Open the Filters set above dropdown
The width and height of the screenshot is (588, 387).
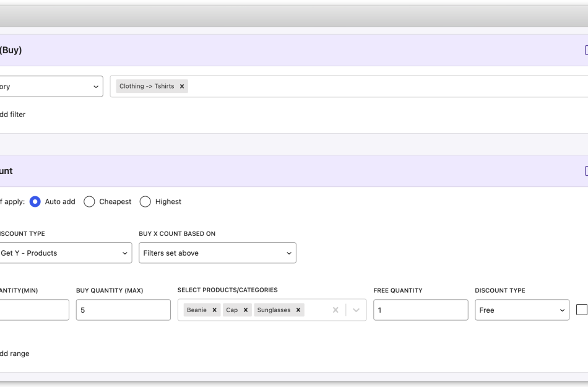[217, 253]
